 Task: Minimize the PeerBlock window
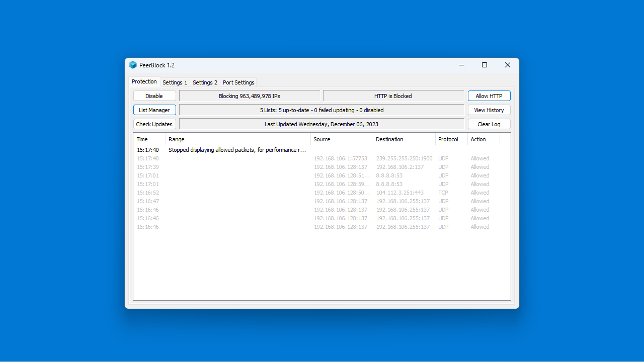pos(461,65)
